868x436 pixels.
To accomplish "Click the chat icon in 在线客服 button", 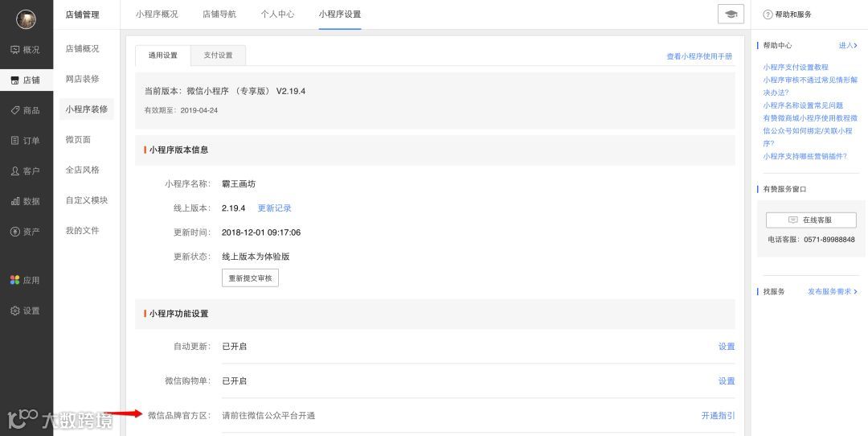I will click(x=793, y=220).
